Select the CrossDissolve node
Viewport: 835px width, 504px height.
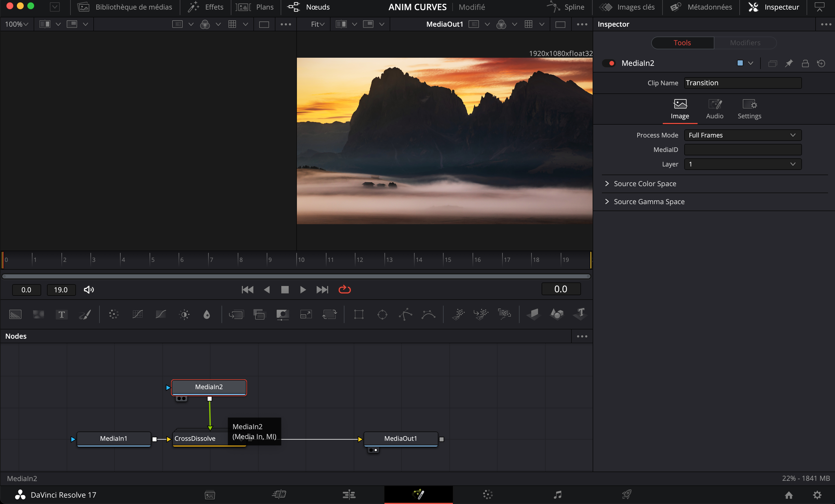pos(195,438)
